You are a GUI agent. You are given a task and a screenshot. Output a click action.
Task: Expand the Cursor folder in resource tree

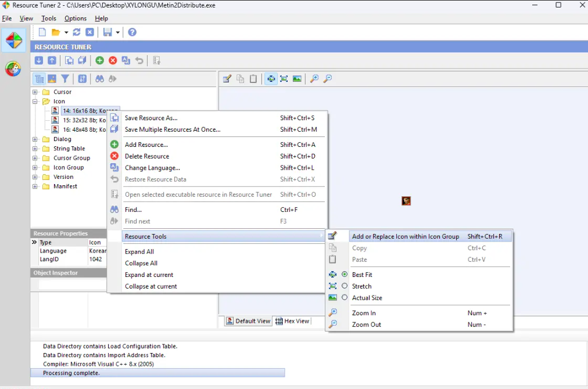[x=35, y=92]
